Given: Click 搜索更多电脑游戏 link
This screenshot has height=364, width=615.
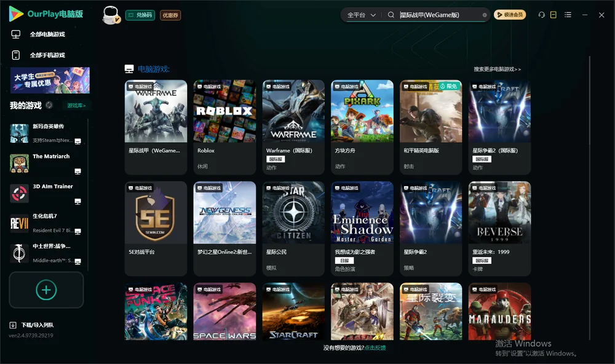Looking at the screenshot, I should click(497, 69).
